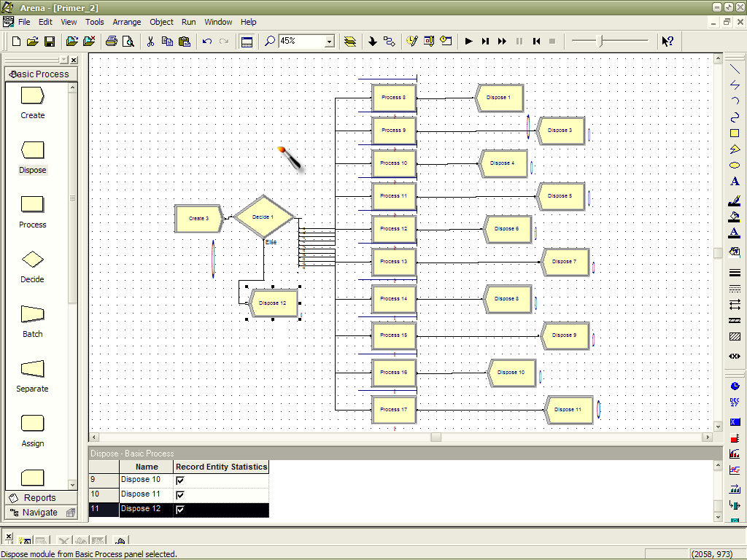The width and height of the screenshot is (747, 560).
Task: Open the Navigate panel
Action: (x=41, y=513)
